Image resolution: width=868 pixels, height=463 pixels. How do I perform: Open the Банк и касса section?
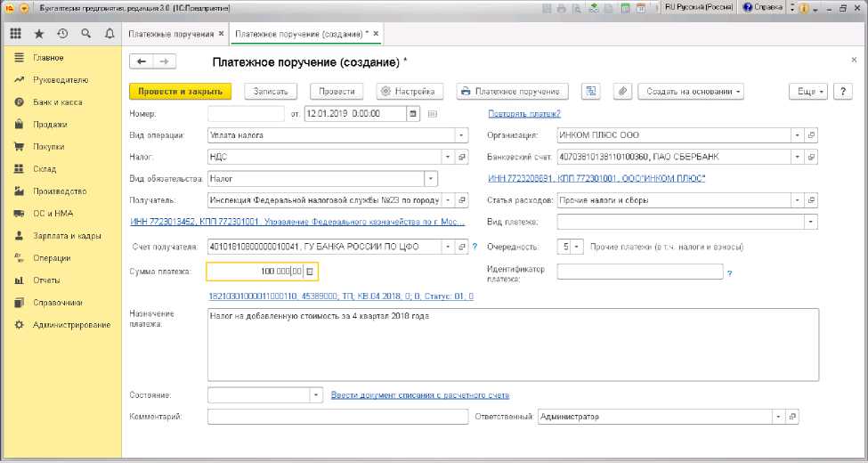click(x=58, y=102)
